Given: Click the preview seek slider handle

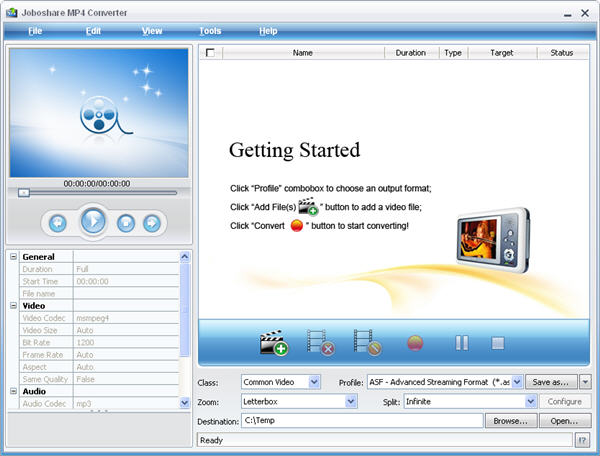Looking at the screenshot, I should [24, 193].
